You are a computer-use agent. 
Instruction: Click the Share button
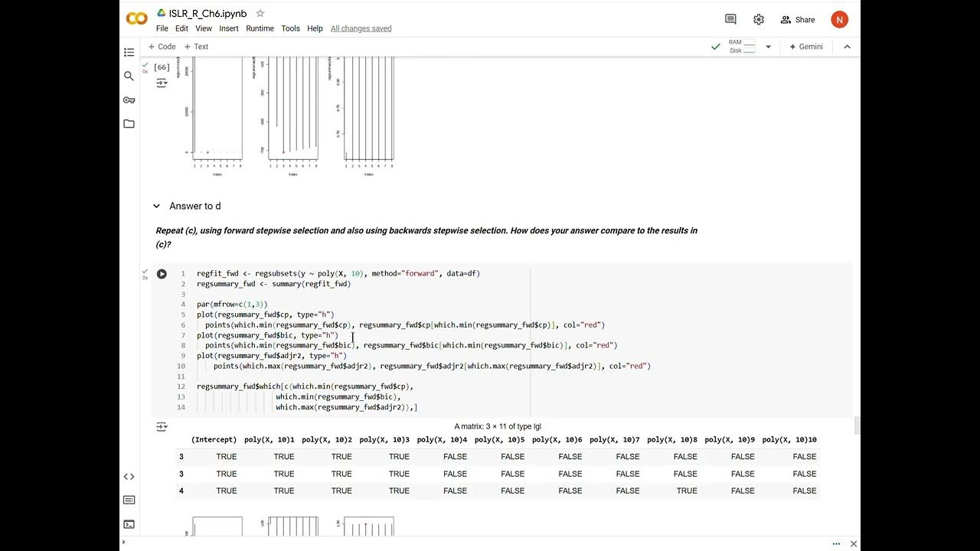[x=797, y=20]
